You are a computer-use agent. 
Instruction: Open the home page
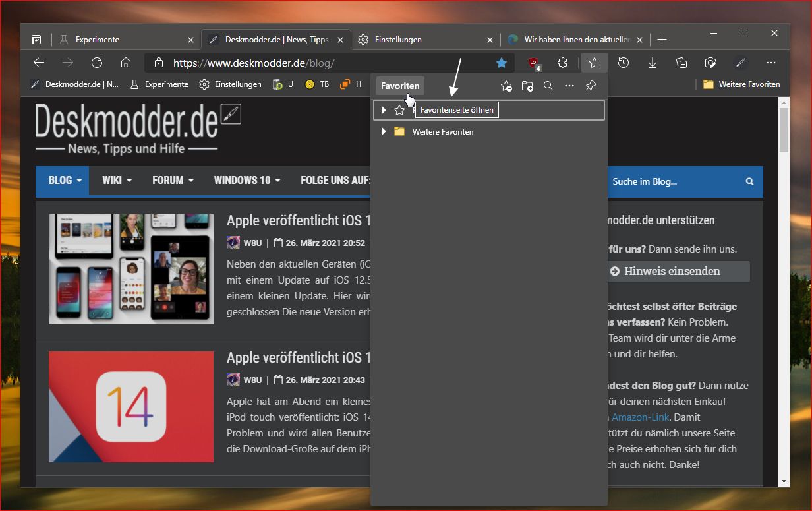126,63
